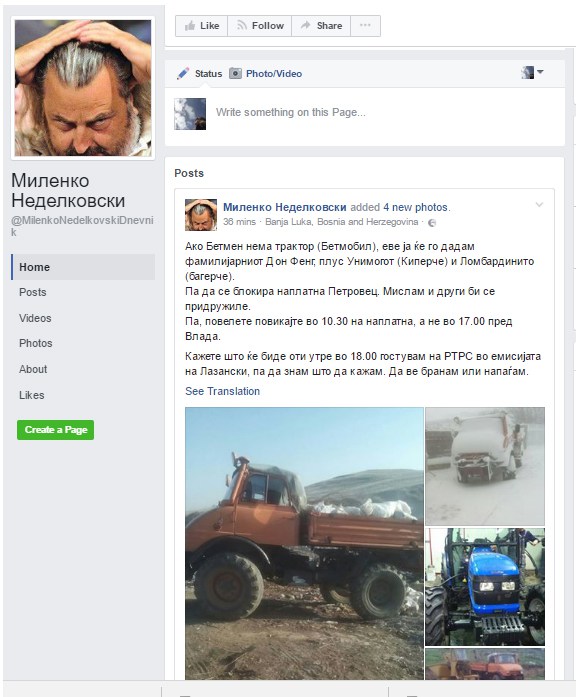Open the 4 new photos link
578x697 pixels.
click(x=416, y=207)
